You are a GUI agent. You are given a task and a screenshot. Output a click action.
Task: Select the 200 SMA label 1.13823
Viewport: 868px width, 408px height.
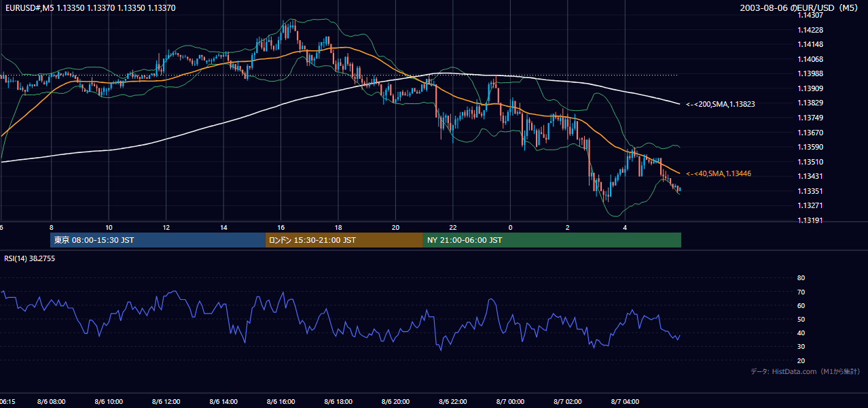point(721,104)
